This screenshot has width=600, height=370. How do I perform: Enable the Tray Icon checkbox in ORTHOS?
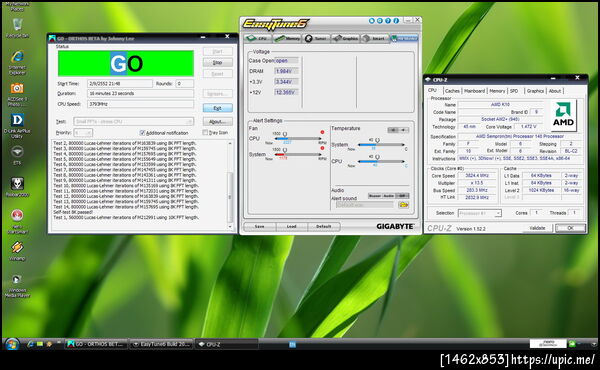pos(205,132)
